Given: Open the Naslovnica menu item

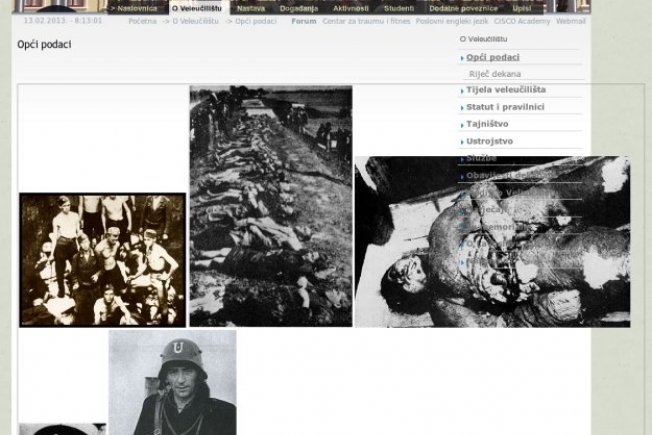Looking at the screenshot, I should (x=134, y=8).
